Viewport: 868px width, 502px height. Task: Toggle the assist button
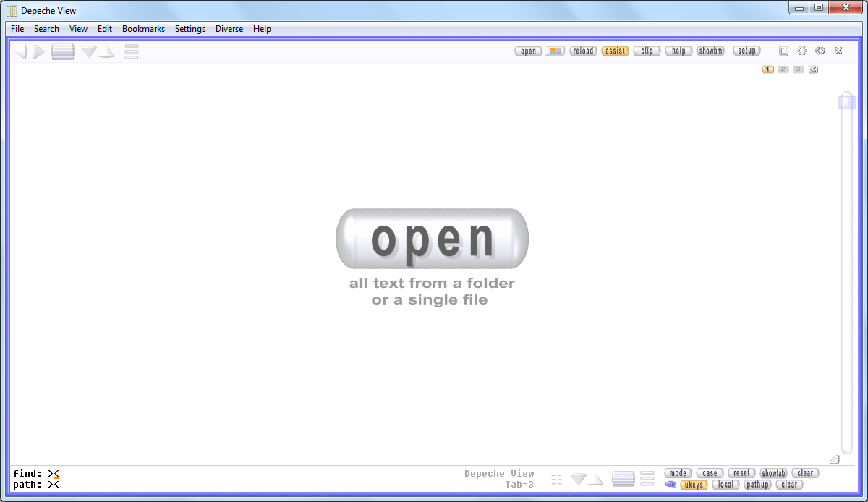(615, 51)
